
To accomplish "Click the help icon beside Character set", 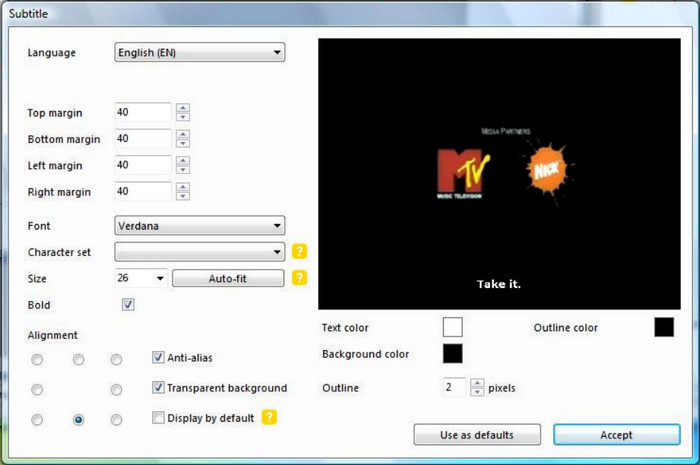I will [x=298, y=252].
